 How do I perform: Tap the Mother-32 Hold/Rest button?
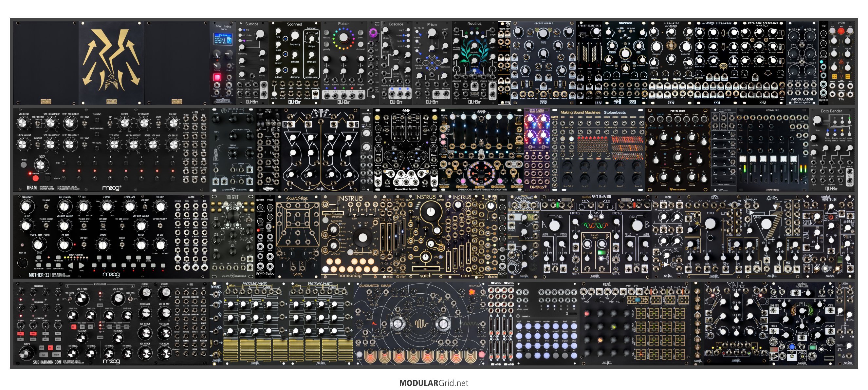pos(38,257)
